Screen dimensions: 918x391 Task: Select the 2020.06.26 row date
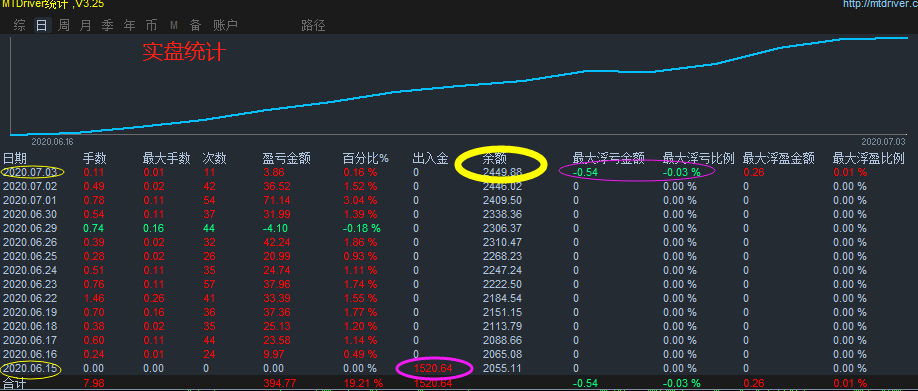tap(30, 242)
